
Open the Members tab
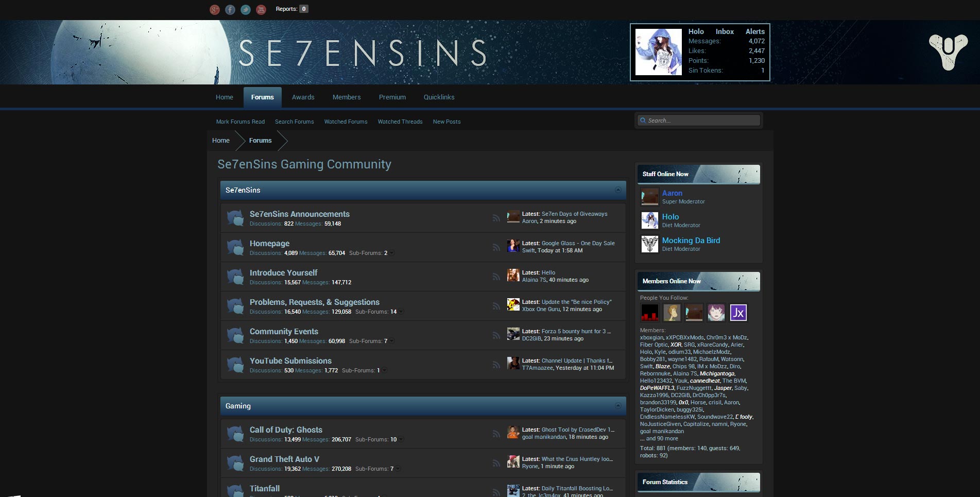[x=347, y=97]
